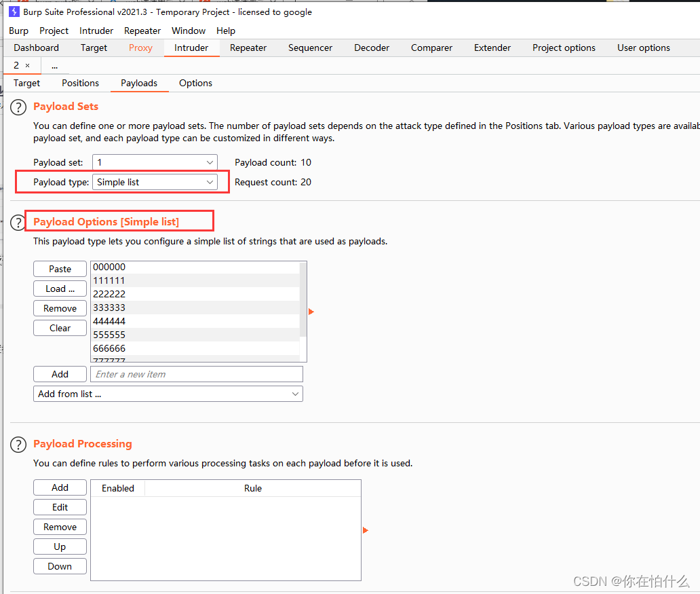Open the Payload type dropdown
Screen dimensions: 700x594
point(155,182)
